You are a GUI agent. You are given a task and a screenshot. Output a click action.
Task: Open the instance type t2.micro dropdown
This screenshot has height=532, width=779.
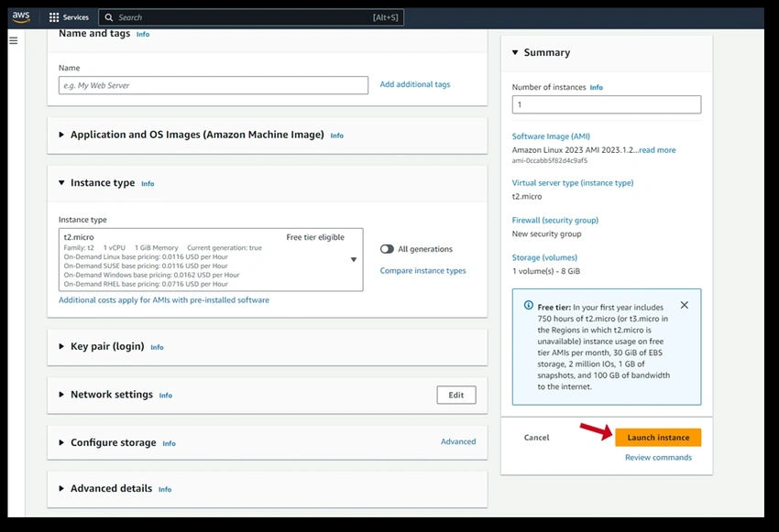point(211,259)
